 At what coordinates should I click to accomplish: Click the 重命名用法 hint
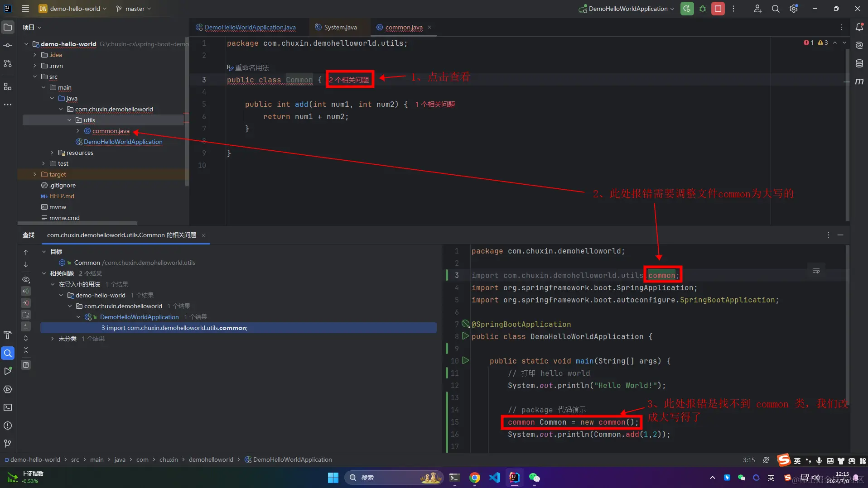(248, 67)
